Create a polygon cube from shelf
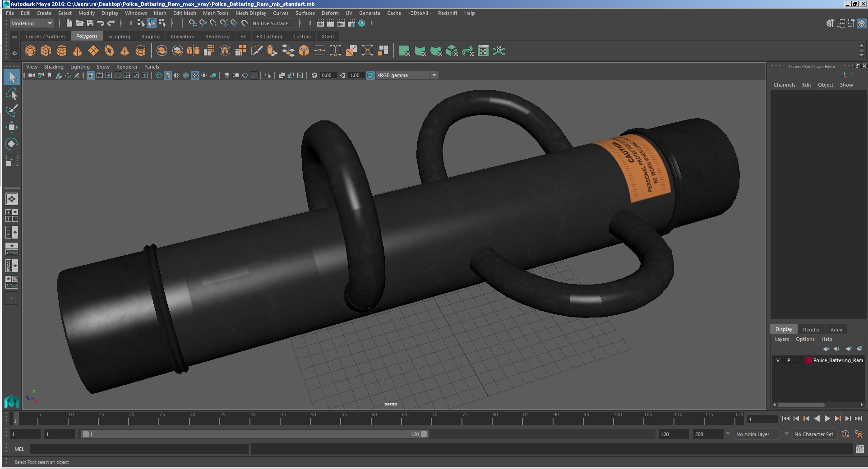This screenshot has width=868, height=469. tap(46, 51)
